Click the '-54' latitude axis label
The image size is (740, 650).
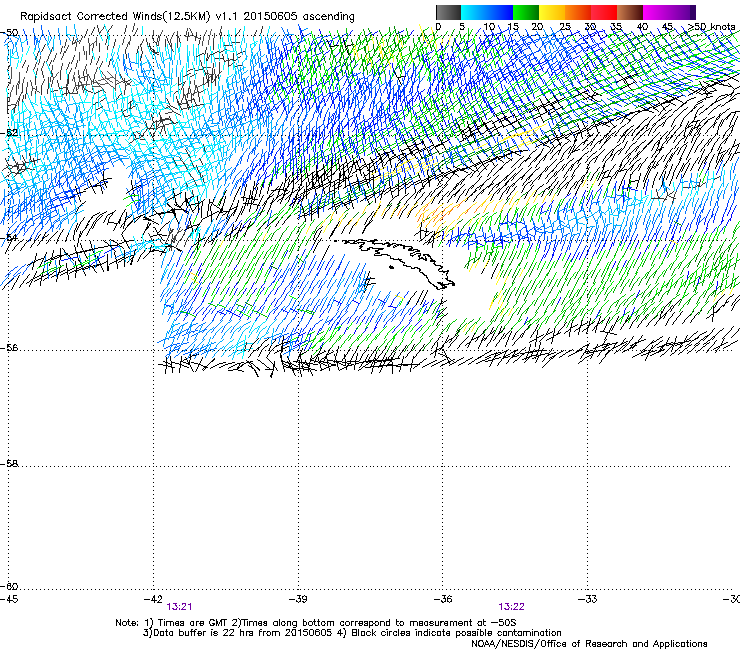pos(9,237)
